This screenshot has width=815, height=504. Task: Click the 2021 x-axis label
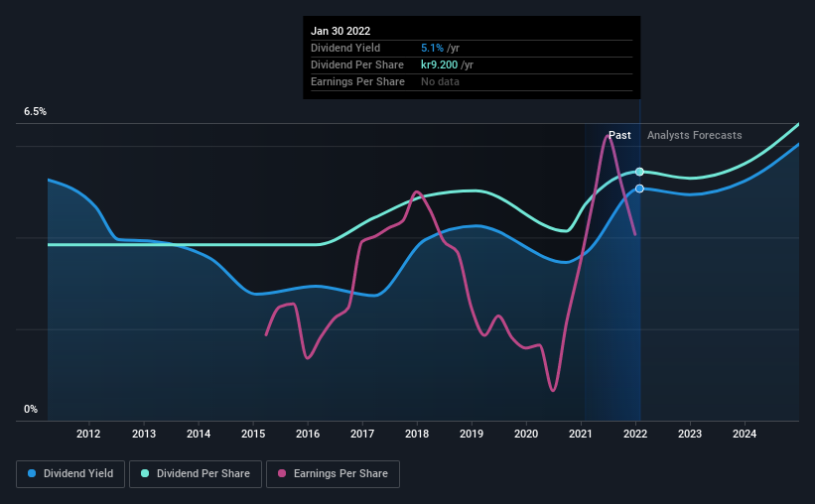[581, 434]
